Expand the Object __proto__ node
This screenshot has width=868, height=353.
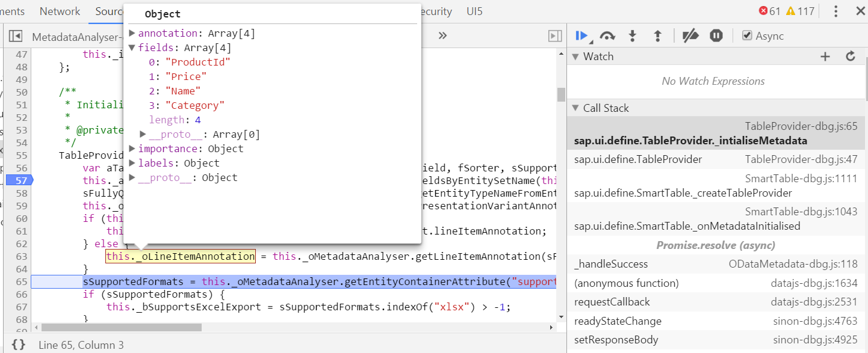(132, 177)
